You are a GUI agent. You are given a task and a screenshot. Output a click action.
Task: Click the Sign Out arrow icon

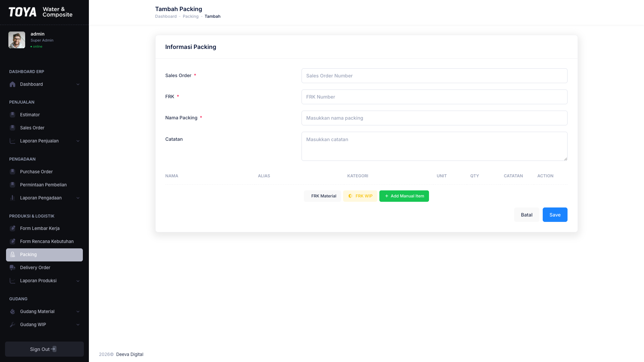pyautogui.click(x=54, y=349)
